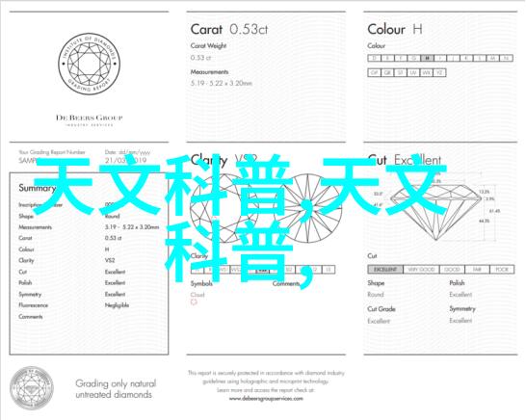This screenshot has width=526, height=420.
Task: Click the '0.53 ct' value in Summary
Action: coord(113,238)
